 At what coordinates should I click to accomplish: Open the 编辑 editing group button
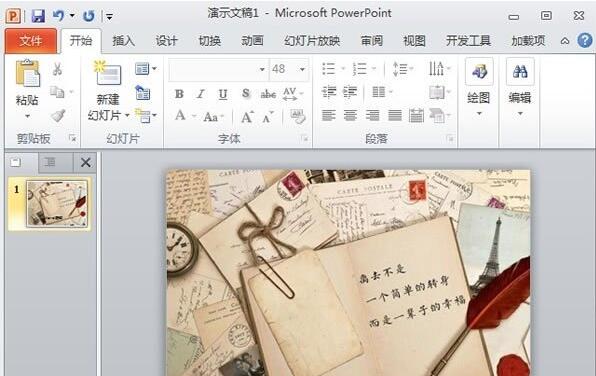(x=520, y=87)
